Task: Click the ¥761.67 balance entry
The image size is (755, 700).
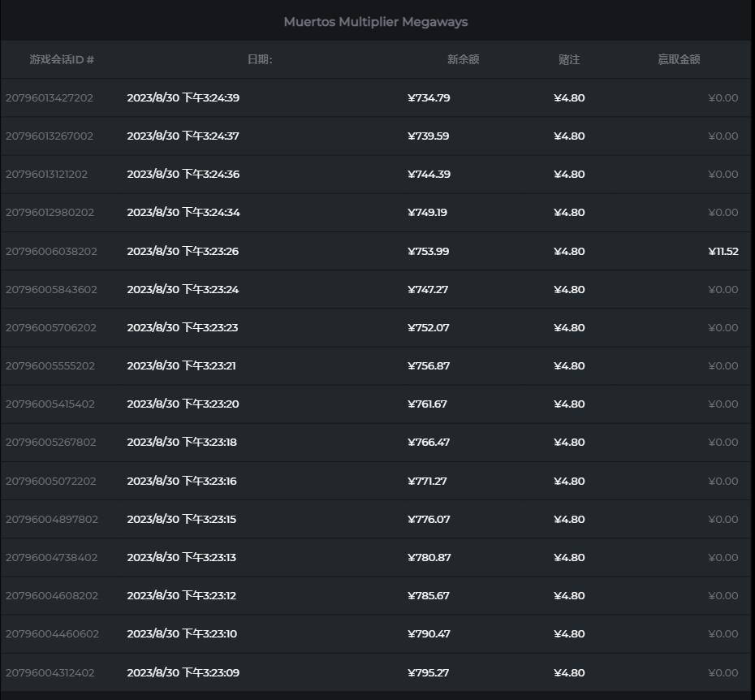Action: 429,404
